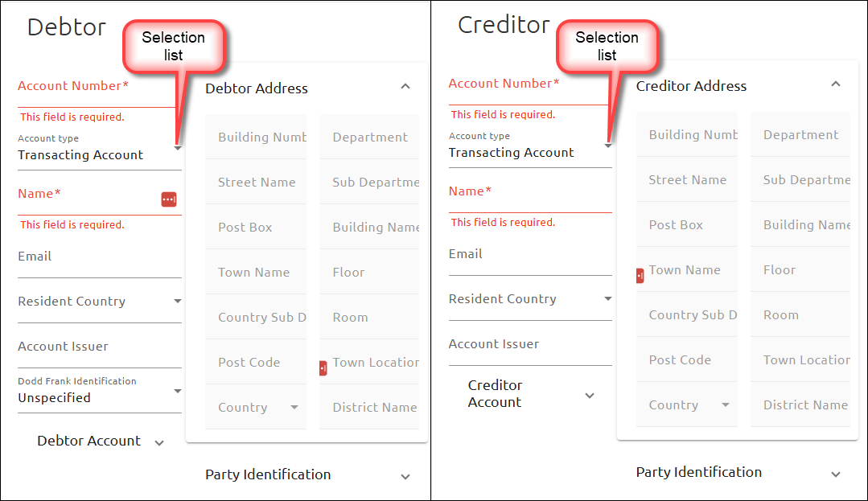868x501 pixels.
Task: Open Creditor Resident Country dropdown
Action: [608, 299]
